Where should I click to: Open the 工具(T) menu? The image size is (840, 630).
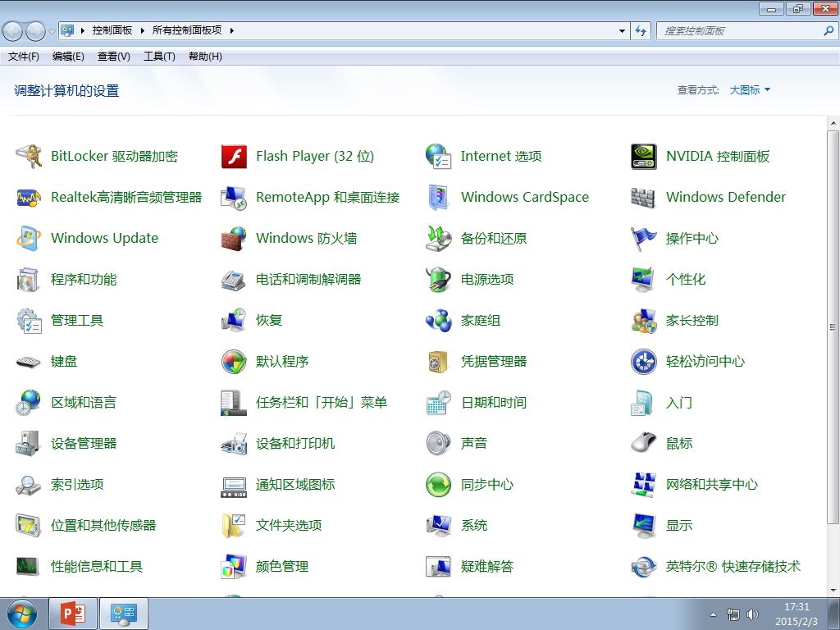click(159, 57)
